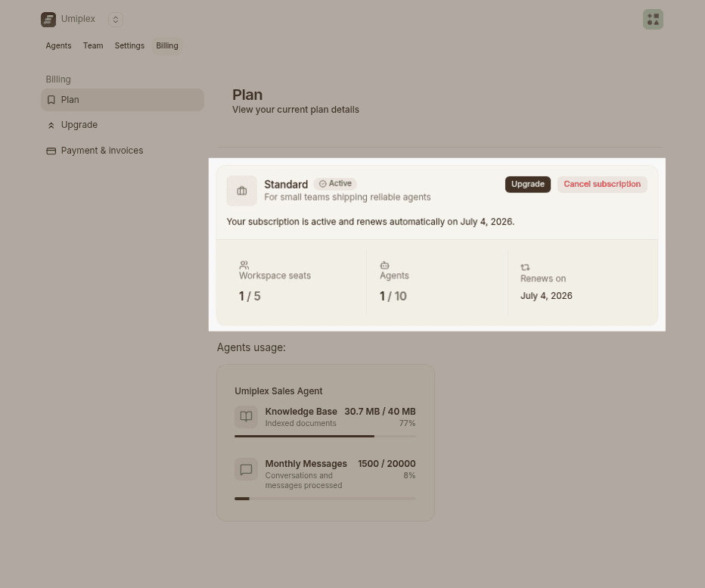This screenshot has width=705, height=588.
Task: Click the '8%' usage percentage
Action: (x=409, y=475)
